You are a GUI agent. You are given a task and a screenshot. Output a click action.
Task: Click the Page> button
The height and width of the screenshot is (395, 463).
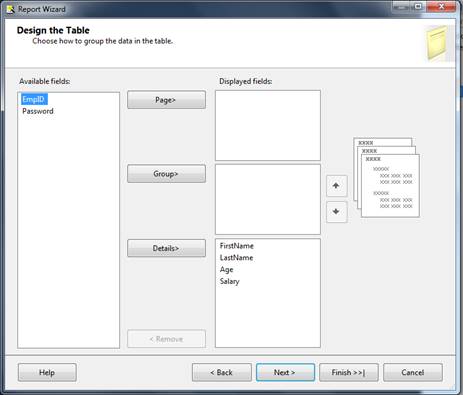166,100
